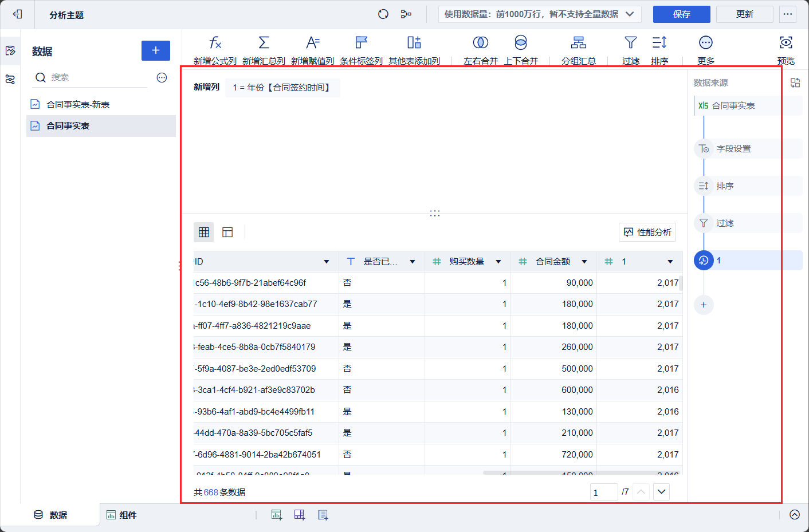809x532 pixels.
Task: Click the 保存 button
Action: tap(682, 14)
